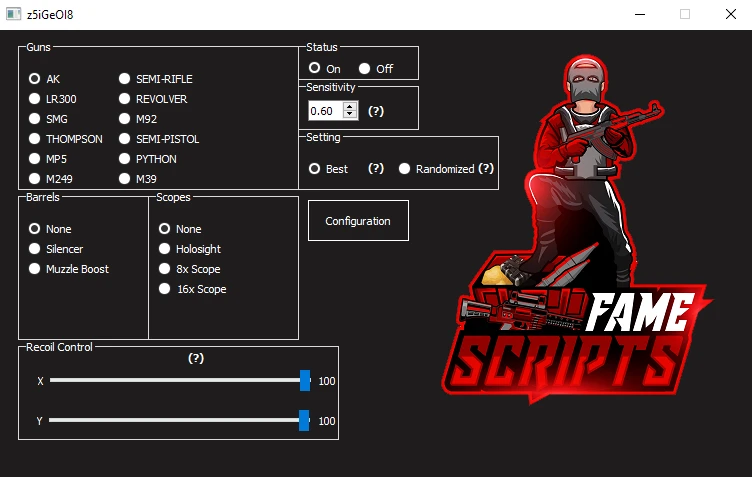This screenshot has width=752, height=477.
Task: Click the Y recoil slider track
Action: (x=179, y=420)
